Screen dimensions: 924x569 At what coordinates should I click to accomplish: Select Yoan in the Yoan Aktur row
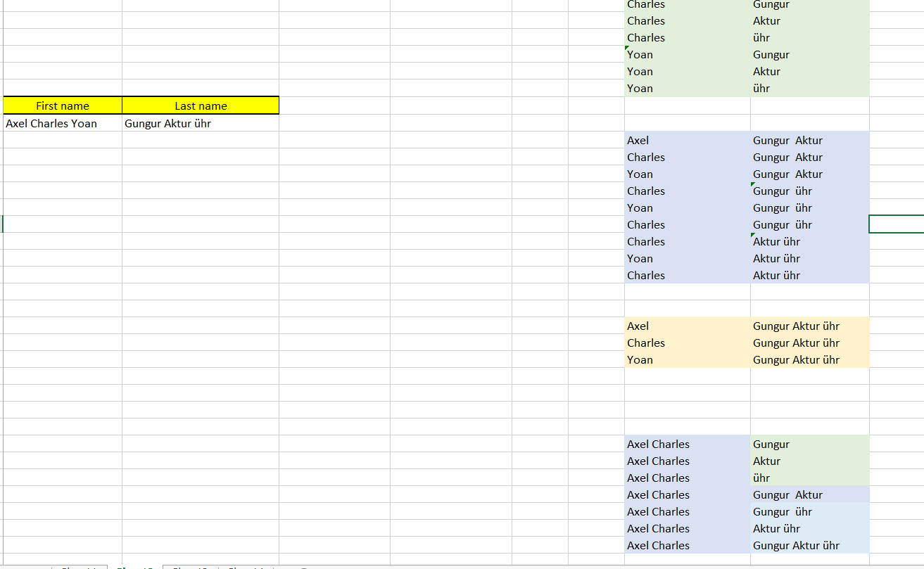(688, 71)
